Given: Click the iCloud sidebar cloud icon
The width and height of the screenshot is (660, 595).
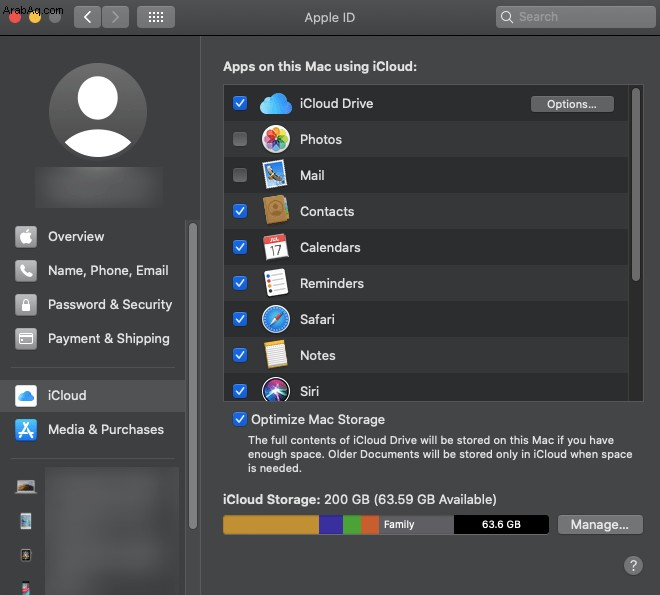Looking at the screenshot, I should pos(26,396).
